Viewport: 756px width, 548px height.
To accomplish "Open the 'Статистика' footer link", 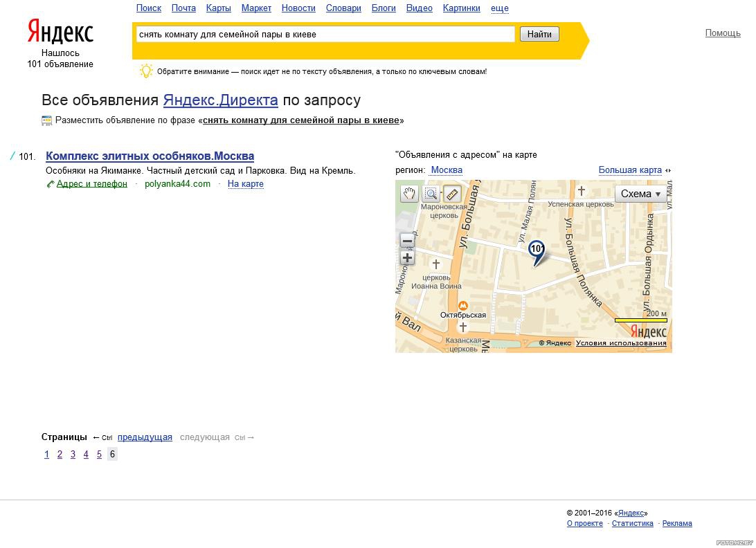I will click(633, 523).
